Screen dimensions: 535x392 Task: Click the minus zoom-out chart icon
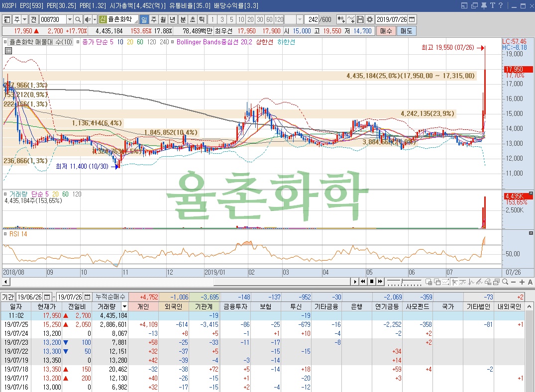(x=514, y=282)
